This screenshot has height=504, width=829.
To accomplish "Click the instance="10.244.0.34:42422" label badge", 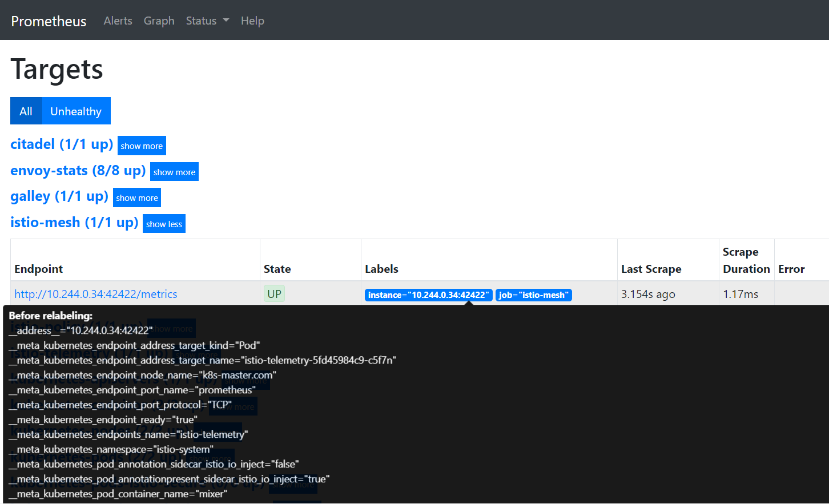I will 428,295.
